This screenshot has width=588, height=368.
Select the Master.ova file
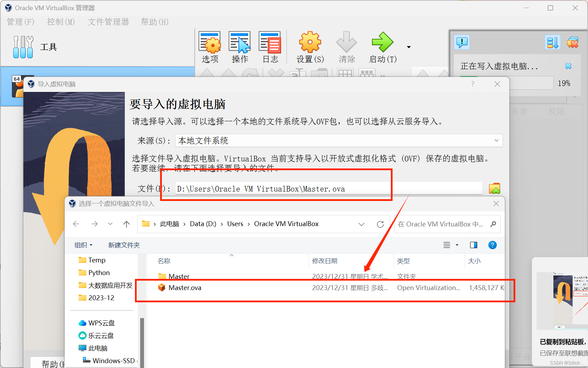tap(326, 288)
